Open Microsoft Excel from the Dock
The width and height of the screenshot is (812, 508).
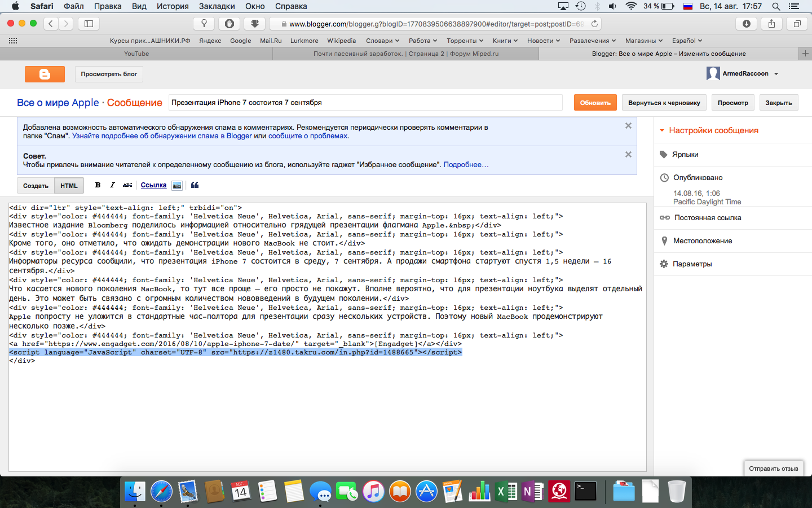[506, 491]
